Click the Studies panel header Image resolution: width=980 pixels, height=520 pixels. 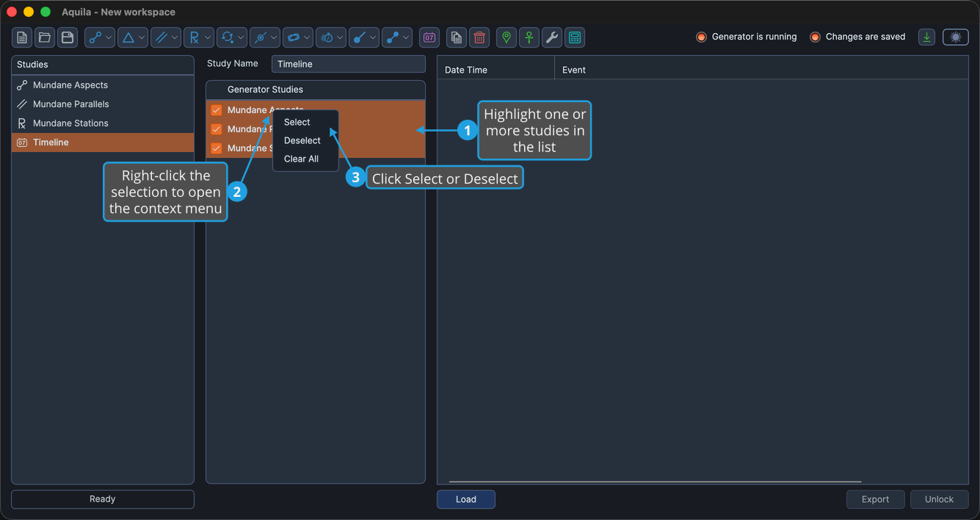(103, 65)
